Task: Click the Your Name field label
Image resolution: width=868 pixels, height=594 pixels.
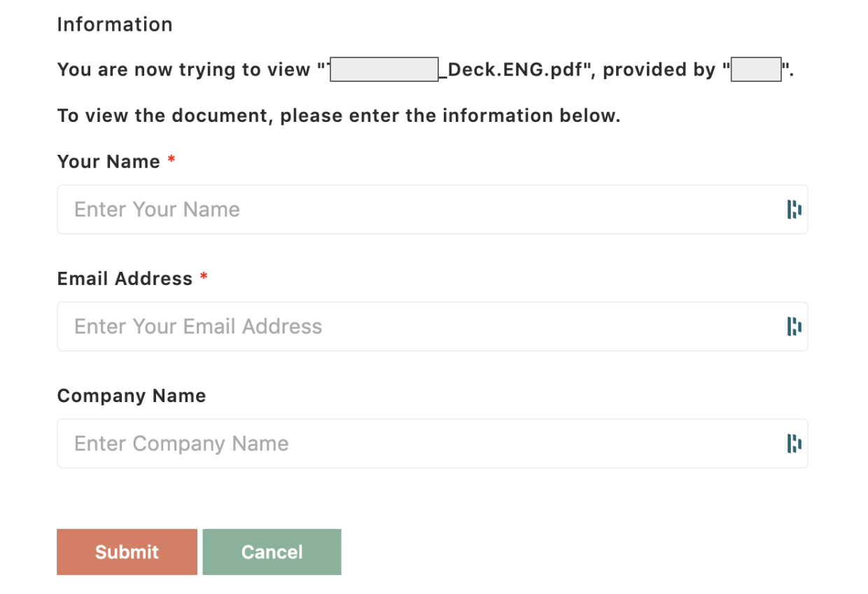Action: pos(108,162)
